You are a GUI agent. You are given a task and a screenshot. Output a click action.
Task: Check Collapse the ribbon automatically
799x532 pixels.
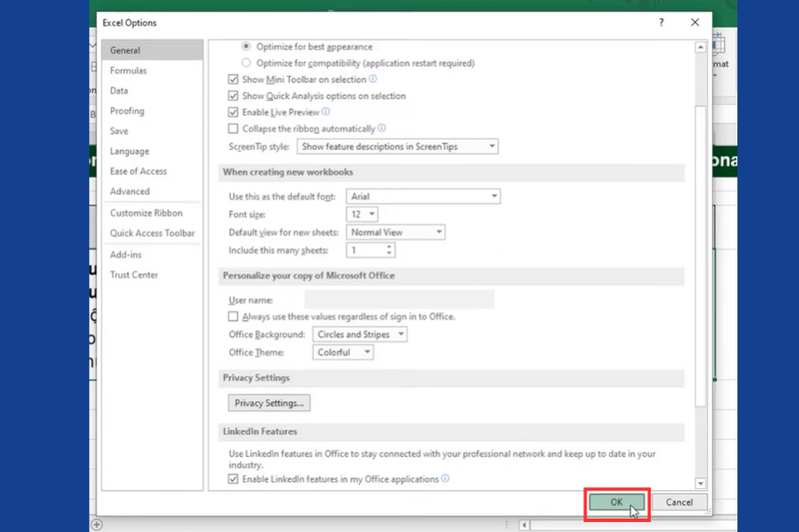click(233, 129)
